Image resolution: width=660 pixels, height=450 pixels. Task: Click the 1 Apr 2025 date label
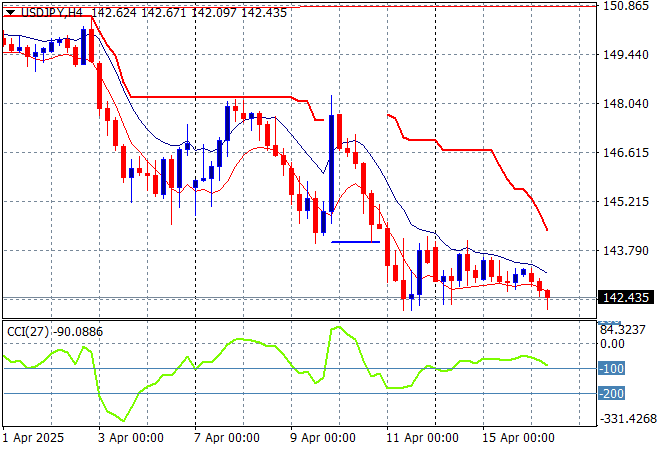(x=35, y=438)
